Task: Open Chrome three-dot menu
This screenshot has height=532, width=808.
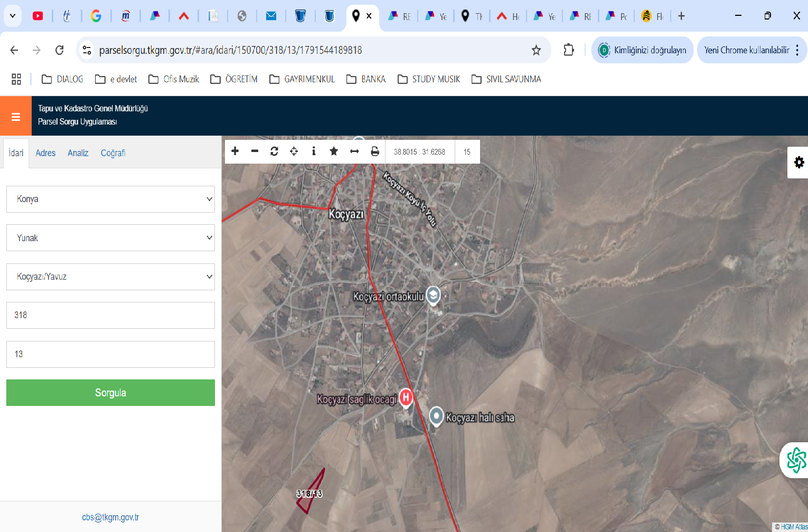Action: click(x=797, y=50)
